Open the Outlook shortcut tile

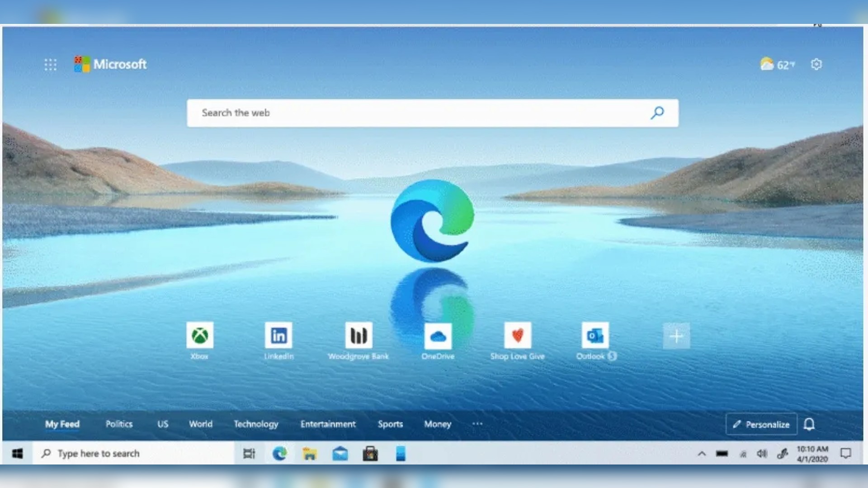pyautogui.click(x=595, y=336)
